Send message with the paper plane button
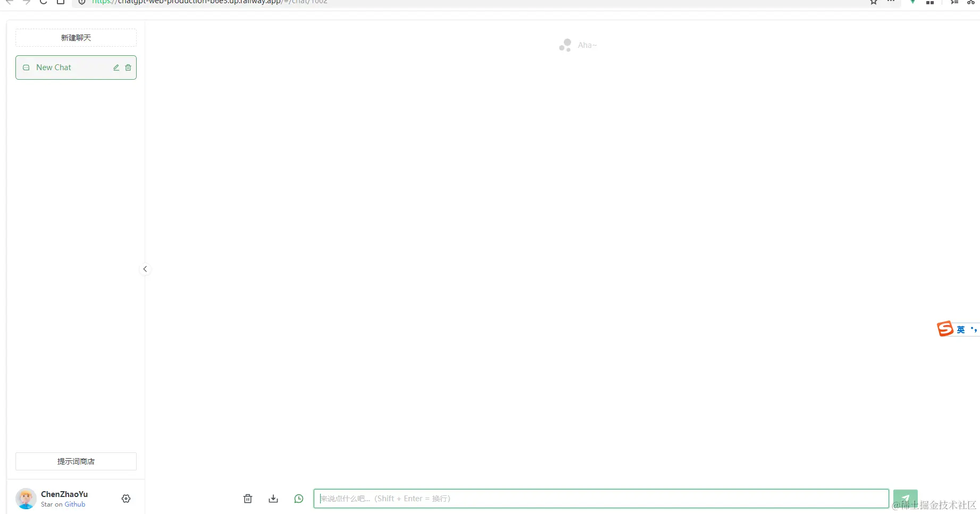980x514 pixels. 906,499
